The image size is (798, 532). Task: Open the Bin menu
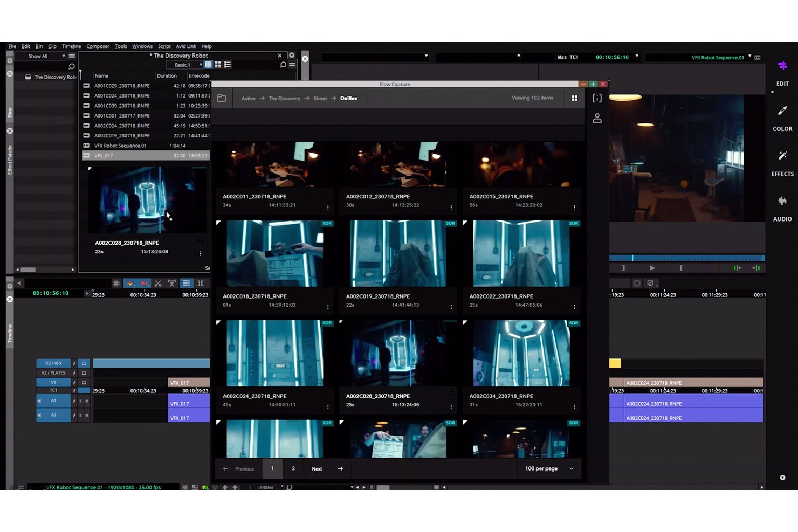[39, 46]
